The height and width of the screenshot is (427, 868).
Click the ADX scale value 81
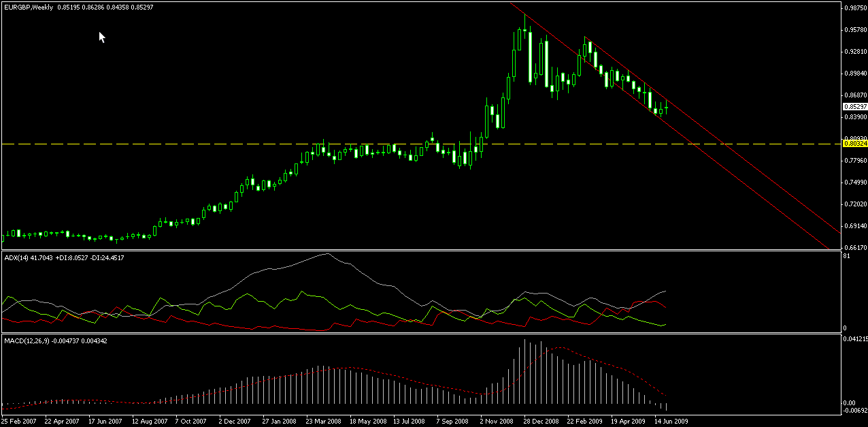pos(847,256)
